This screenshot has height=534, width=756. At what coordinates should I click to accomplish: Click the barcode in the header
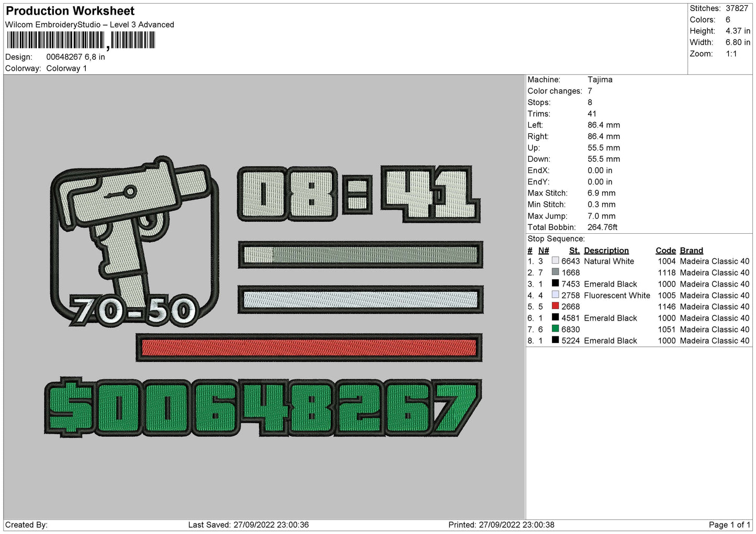tap(81, 40)
